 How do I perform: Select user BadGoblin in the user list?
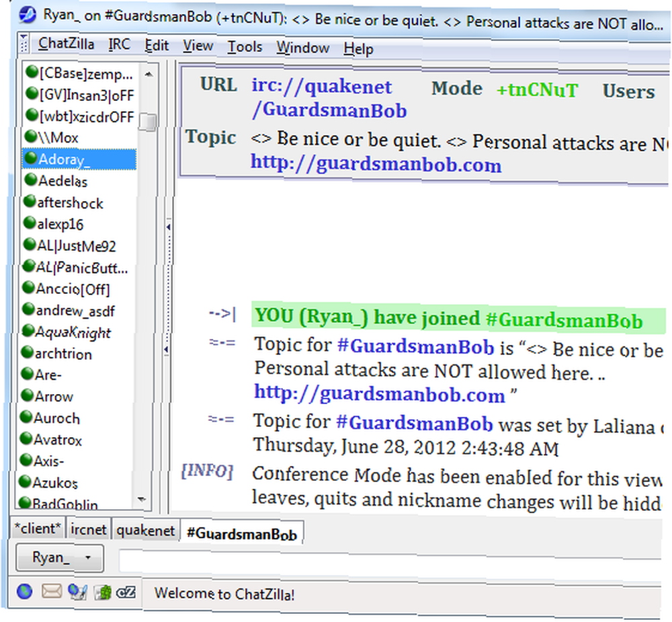point(75,504)
